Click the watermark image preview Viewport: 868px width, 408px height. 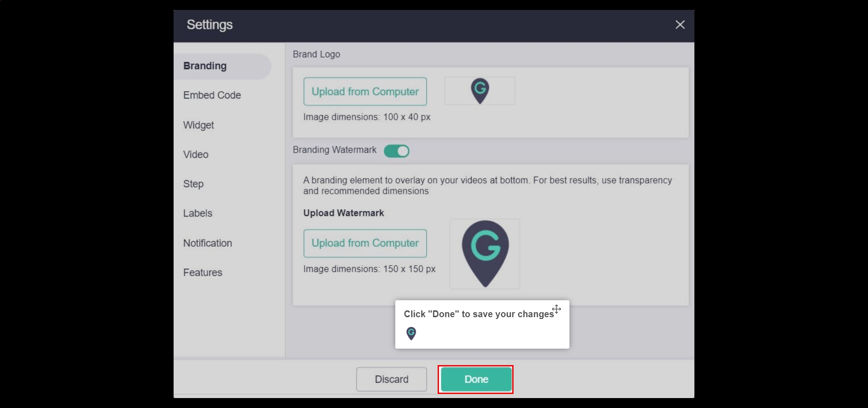(485, 254)
